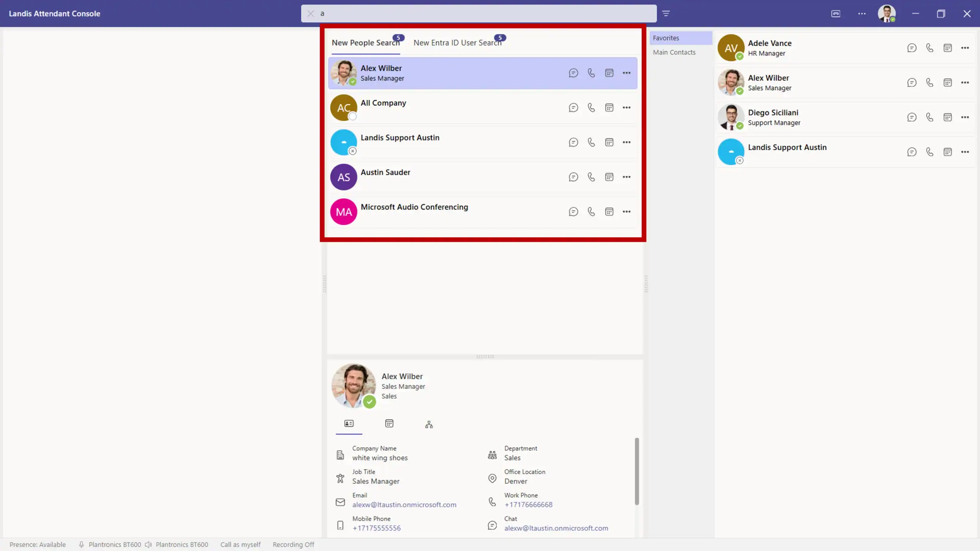Clear the search box with X
Image resolution: width=980 pixels, height=551 pixels.
pos(310,13)
